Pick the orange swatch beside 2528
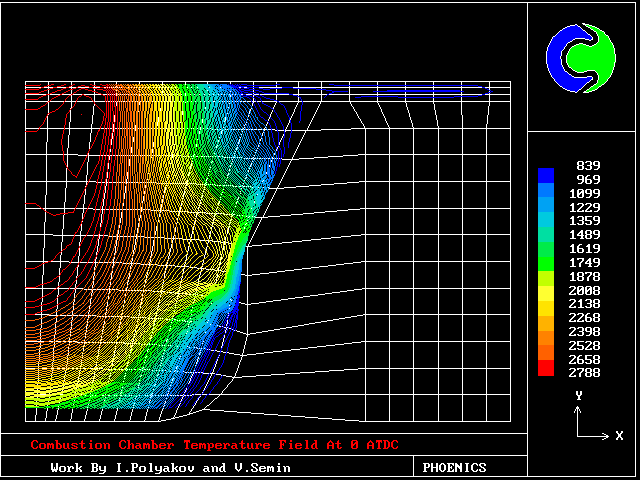 click(545, 345)
